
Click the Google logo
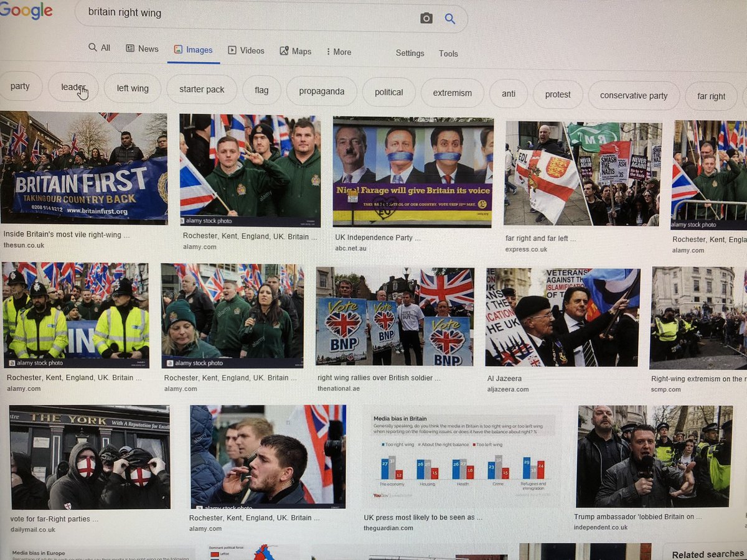(26, 11)
